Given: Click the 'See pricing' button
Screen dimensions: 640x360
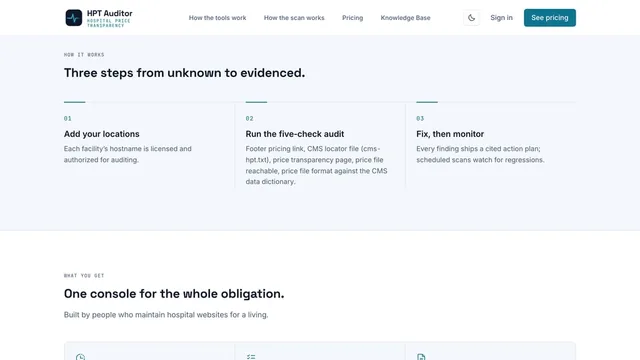Looking at the screenshot, I should [x=550, y=18].
